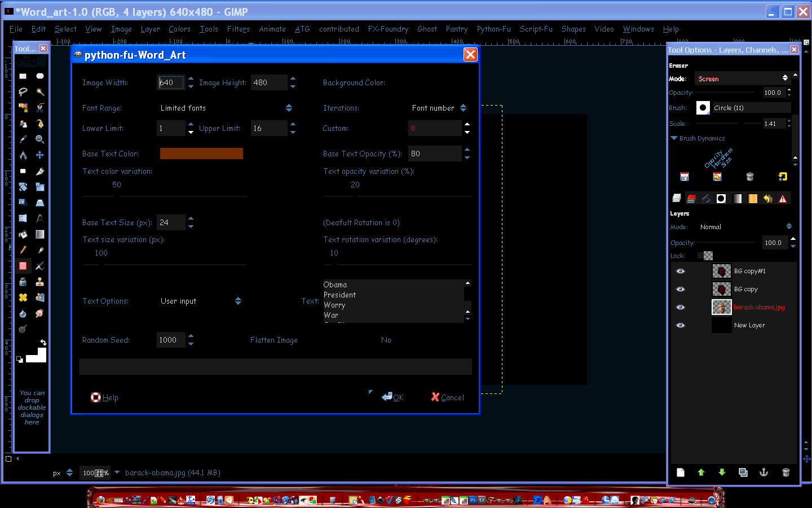Pick the Fuzzy Select wand tool
812x508 pixels.
pyautogui.click(x=40, y=91)
